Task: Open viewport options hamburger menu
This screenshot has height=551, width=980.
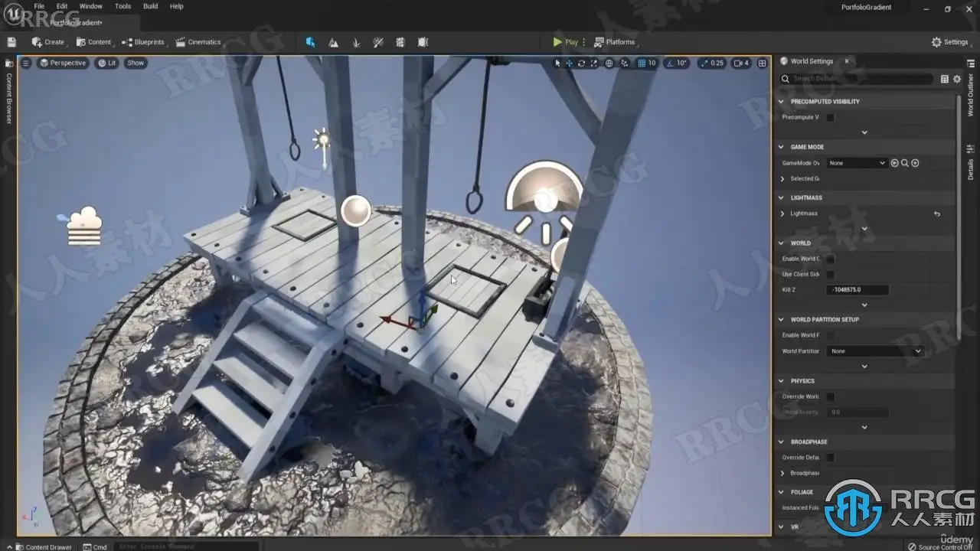Action: [26, 63]
